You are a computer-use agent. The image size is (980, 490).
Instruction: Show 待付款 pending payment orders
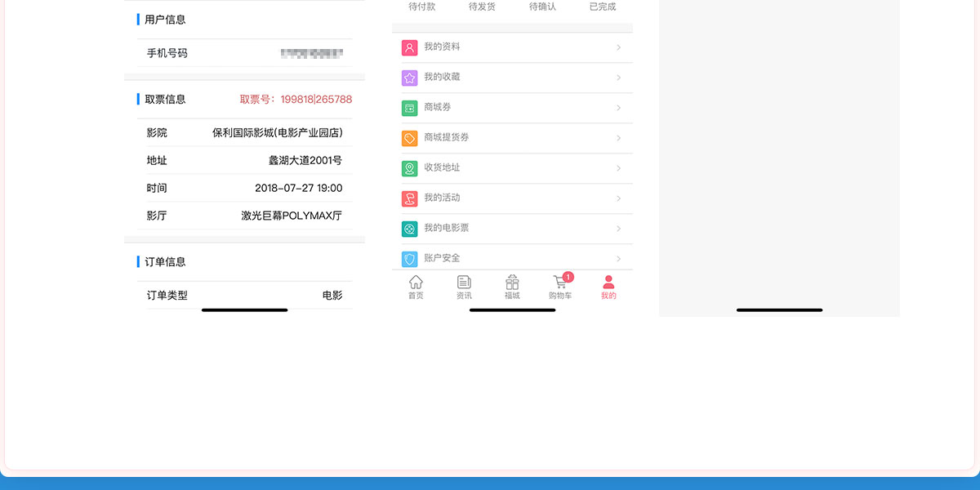tap(422, 7)
